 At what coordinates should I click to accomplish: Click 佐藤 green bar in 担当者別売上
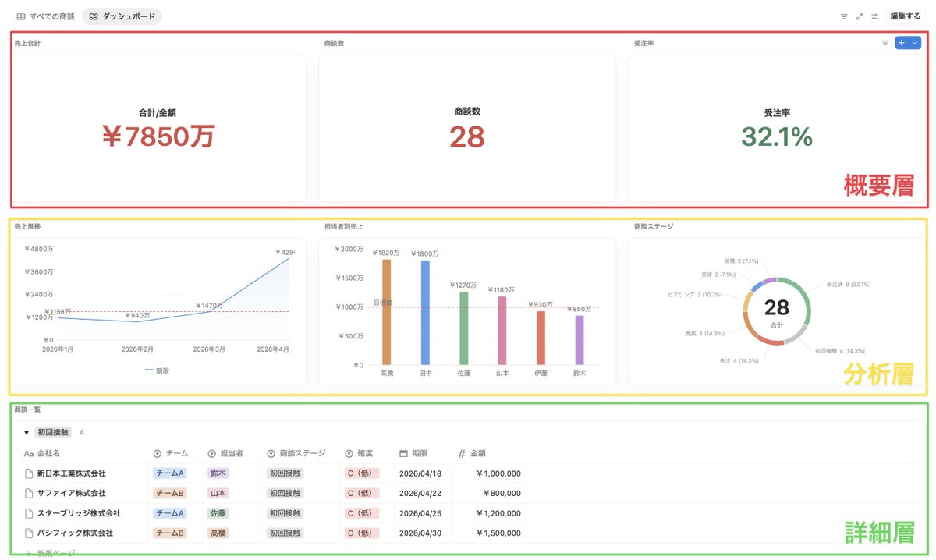[x=463, y=328]
